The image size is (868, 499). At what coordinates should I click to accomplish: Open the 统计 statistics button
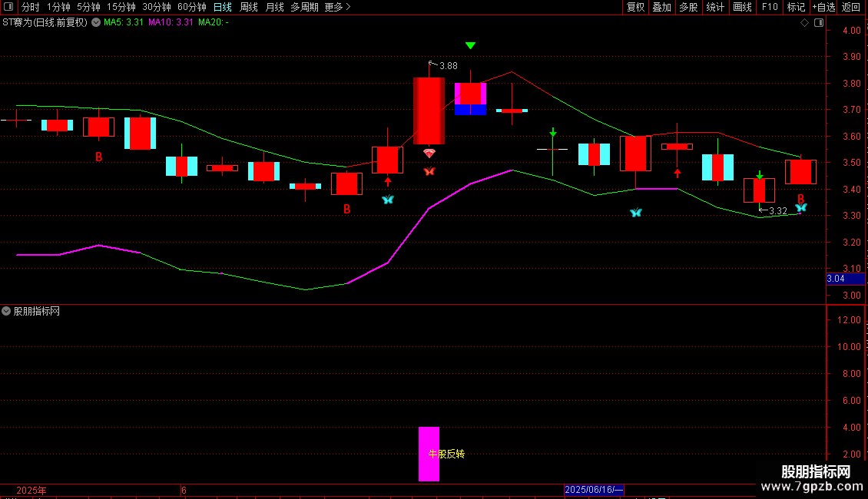click(715, 7)
